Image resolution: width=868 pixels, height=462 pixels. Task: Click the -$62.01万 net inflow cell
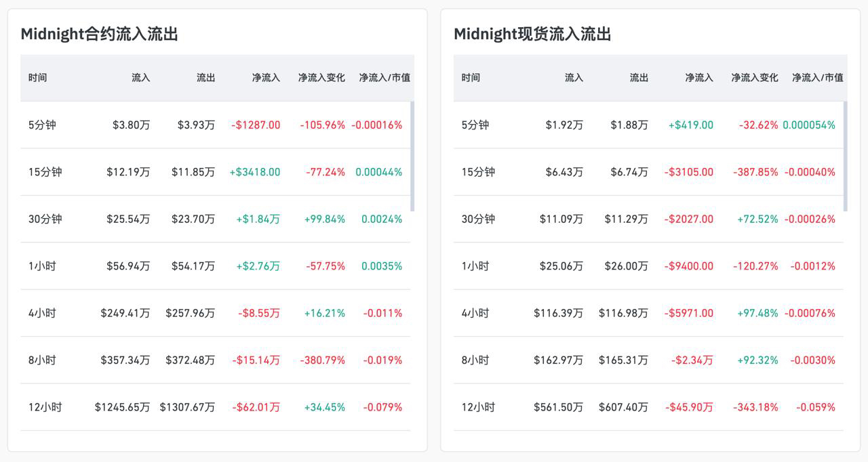(256, 407)
